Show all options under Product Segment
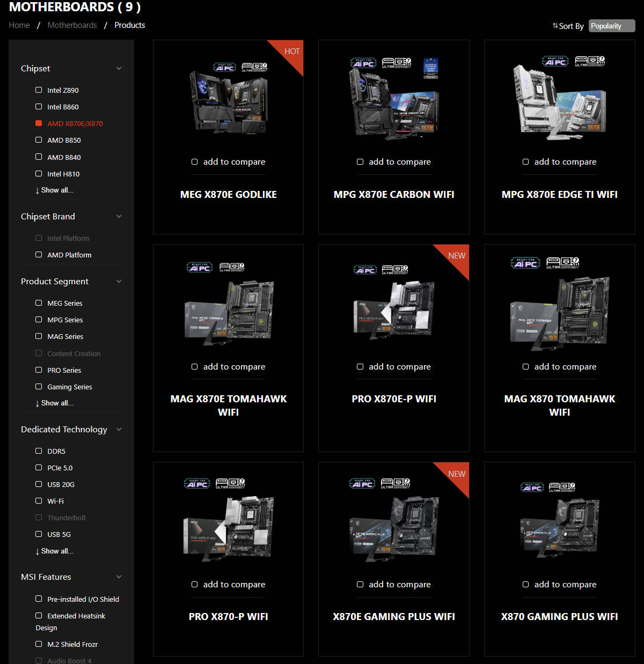Image resolution: width=644 pixels, height=664 pixels. [x=55, y=403]
